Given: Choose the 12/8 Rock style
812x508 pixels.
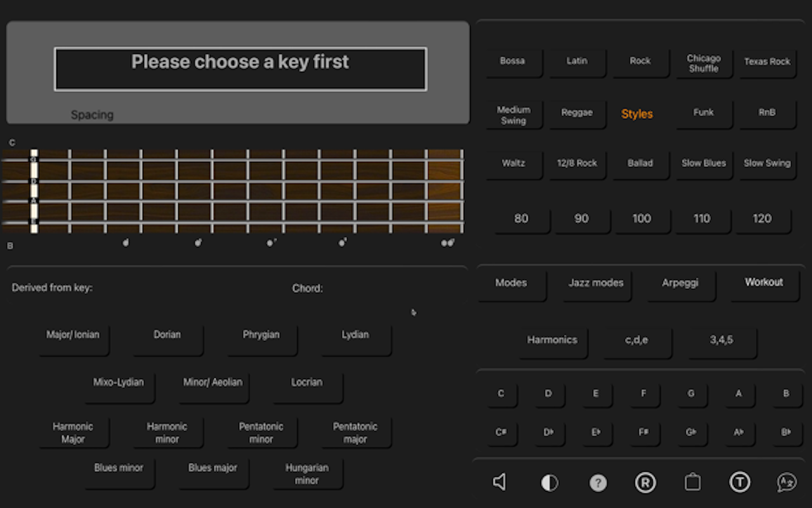Looking at the screenshot, I should pos(577,164).
